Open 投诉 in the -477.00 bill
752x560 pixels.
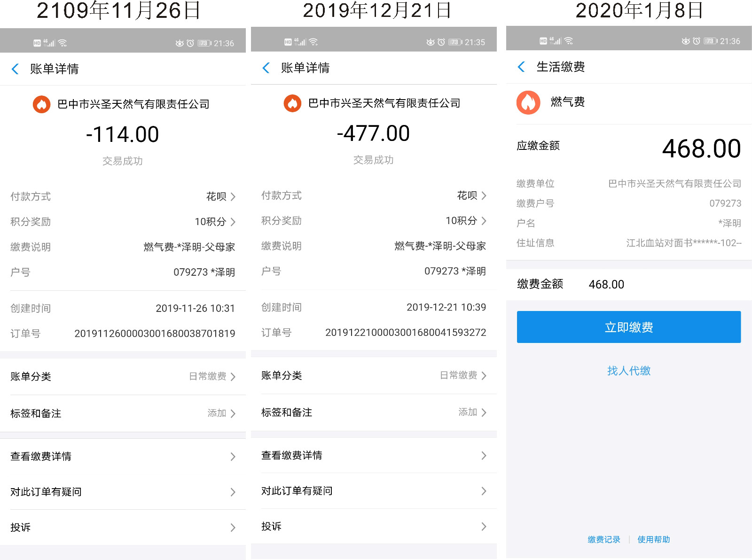click(x=374, y=526)
